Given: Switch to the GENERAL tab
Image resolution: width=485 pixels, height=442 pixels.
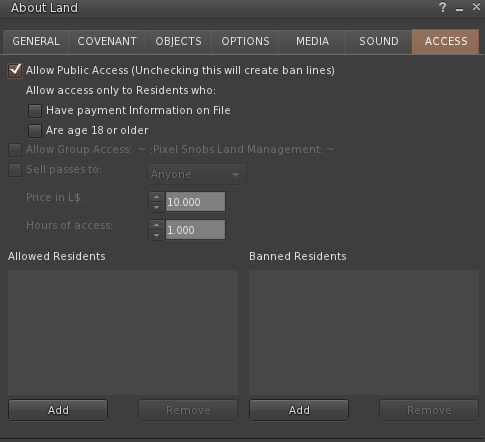Looking at the screenshot, I should [36, 41].
